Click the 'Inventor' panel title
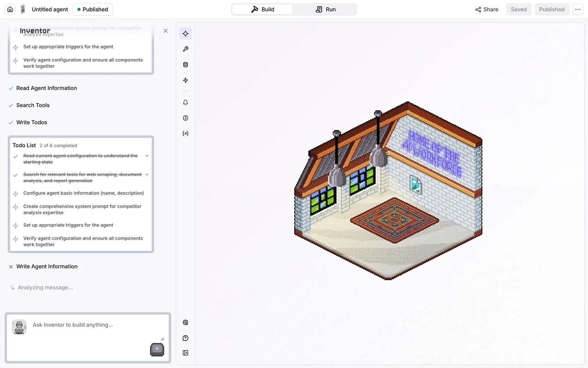This screenshot has width=588, height=368. tap(35, 31)
